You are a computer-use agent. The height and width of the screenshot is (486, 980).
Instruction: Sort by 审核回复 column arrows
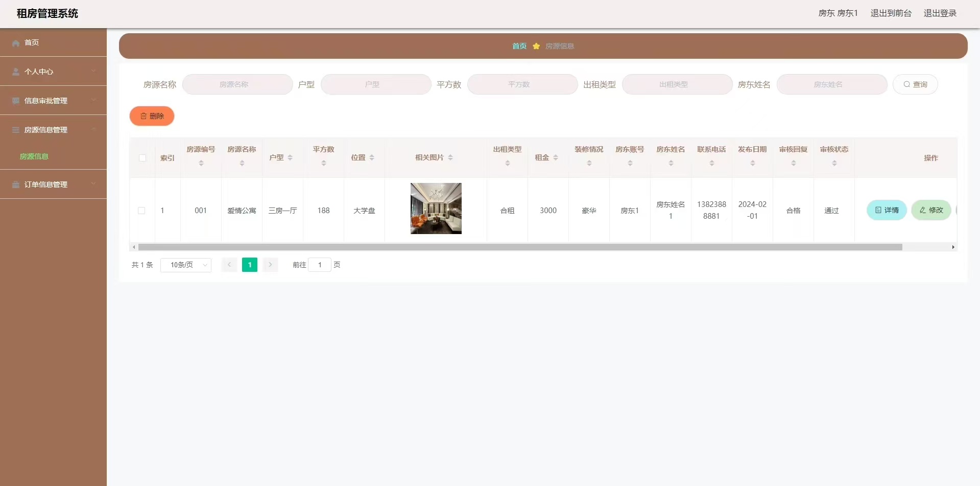(x=794, y=163)
